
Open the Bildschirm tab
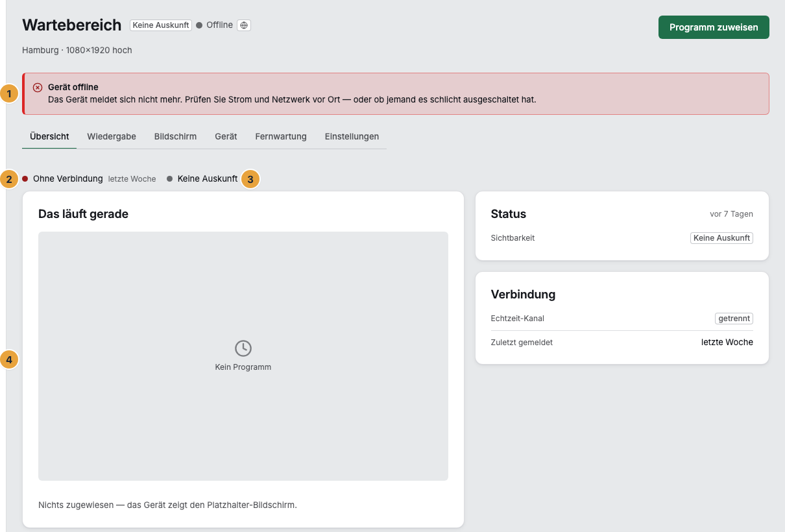coord(175,136)
